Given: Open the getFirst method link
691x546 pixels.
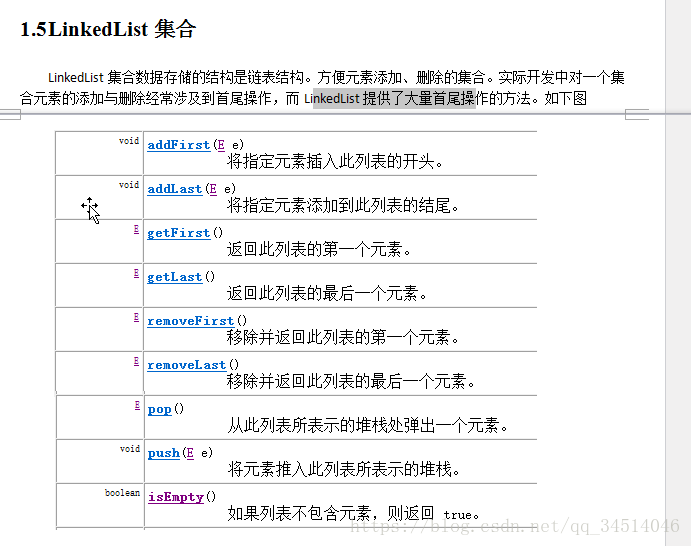Looking at the screenshot, I should pos(178,233).
